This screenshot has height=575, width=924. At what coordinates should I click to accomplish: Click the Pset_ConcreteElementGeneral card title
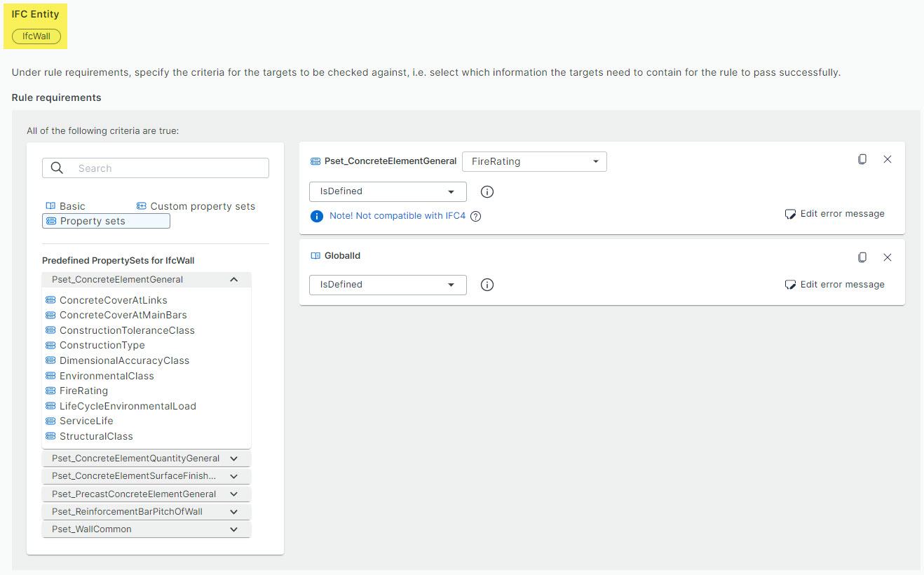[x=390, y=161]
